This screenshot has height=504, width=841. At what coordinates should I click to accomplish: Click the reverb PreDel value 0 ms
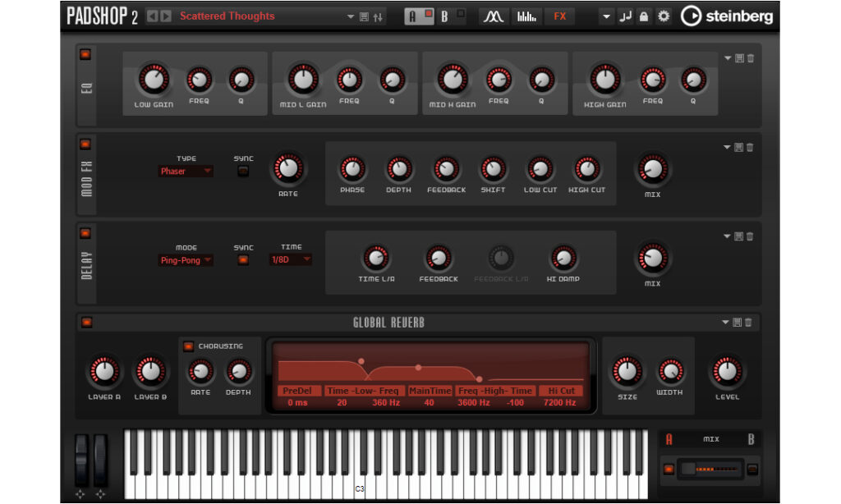(x=297, y=403)
